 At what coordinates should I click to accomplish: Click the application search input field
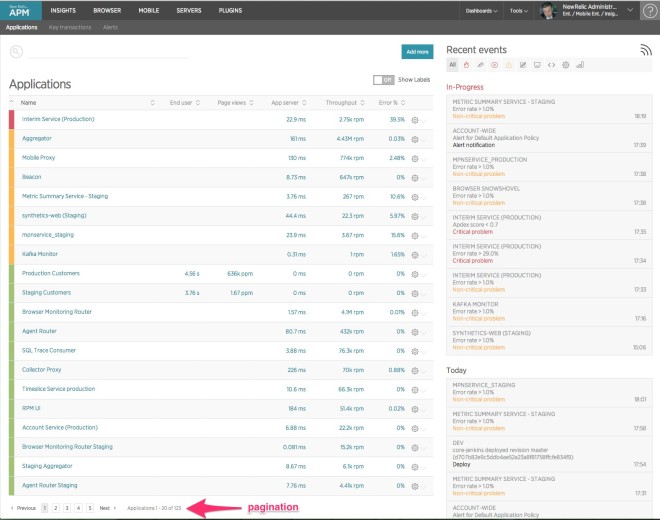[x=109, y=52]
